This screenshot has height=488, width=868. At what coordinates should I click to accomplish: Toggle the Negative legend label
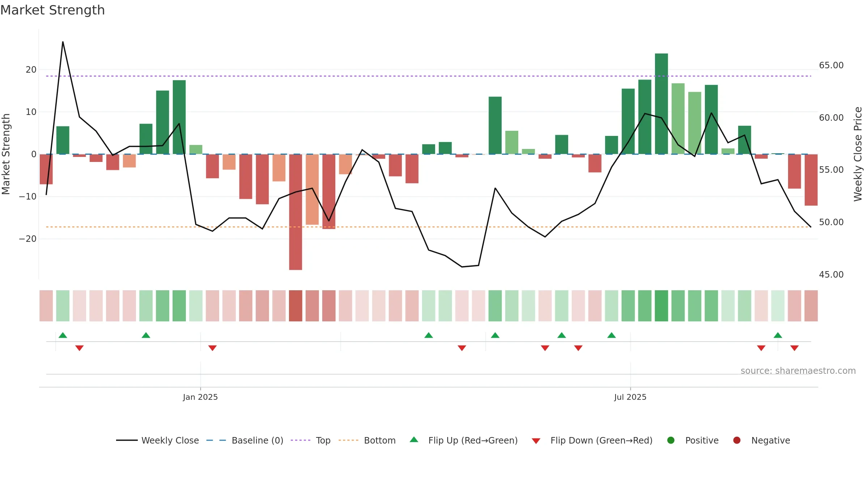click(771, 440)
